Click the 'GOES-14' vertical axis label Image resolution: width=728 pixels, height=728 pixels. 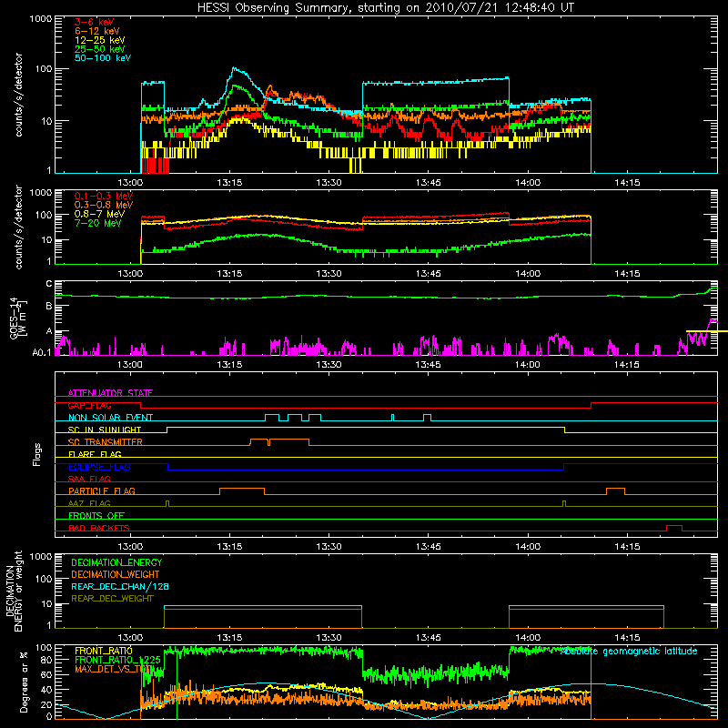[x=17, y=318]
